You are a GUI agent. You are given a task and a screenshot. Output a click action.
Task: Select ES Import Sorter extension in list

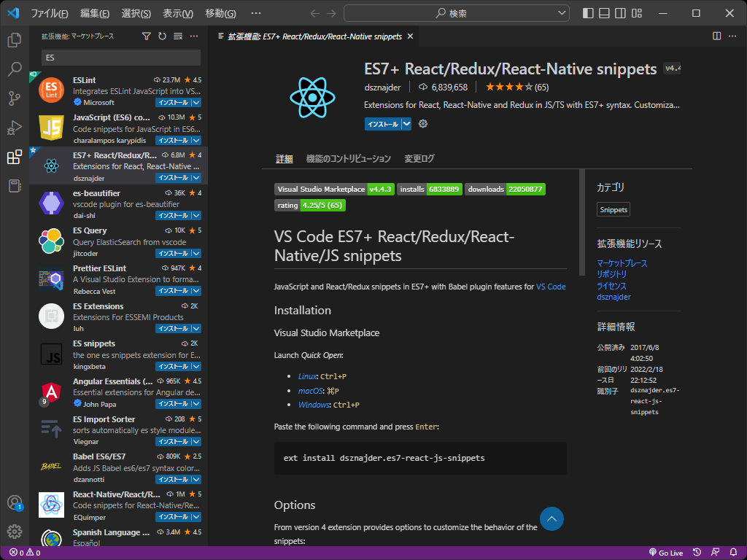[x=118, y=430]
